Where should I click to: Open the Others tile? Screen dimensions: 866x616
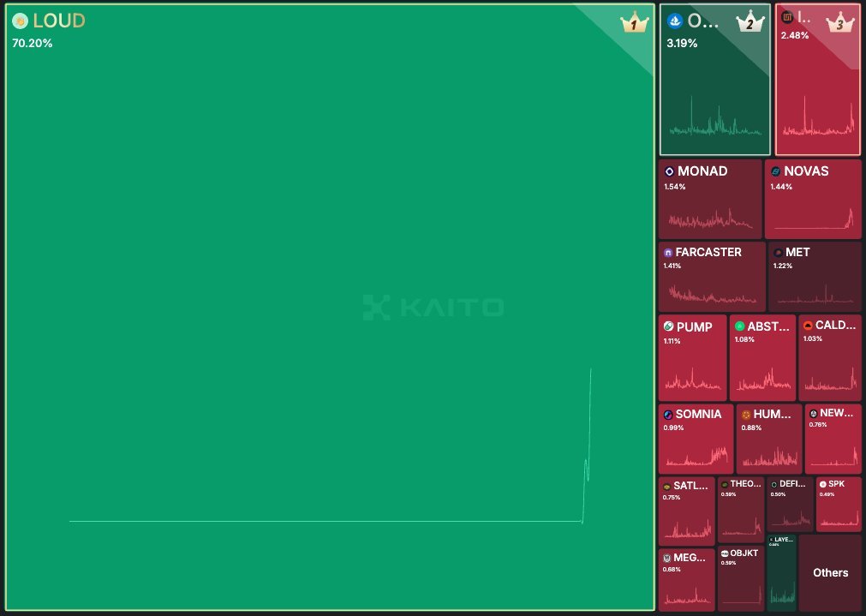click(830, 572)
